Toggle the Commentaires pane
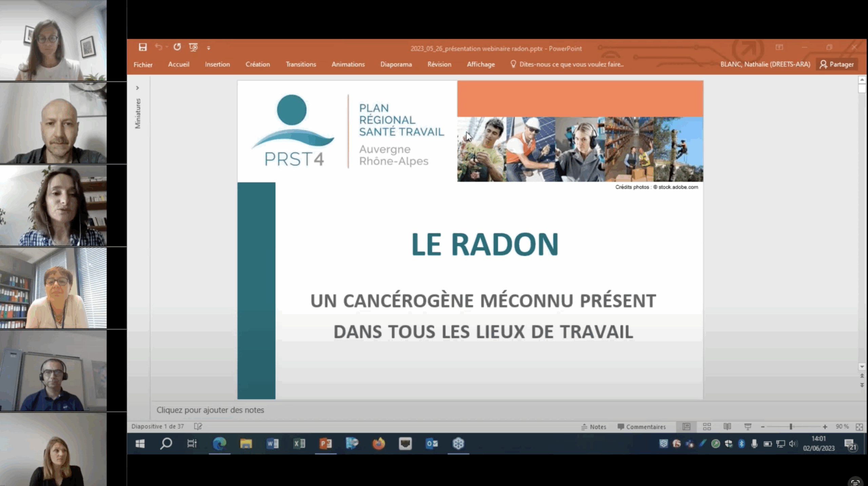This screenshot has height=486, width=868. pyautogui.click(x=642, y=427)
